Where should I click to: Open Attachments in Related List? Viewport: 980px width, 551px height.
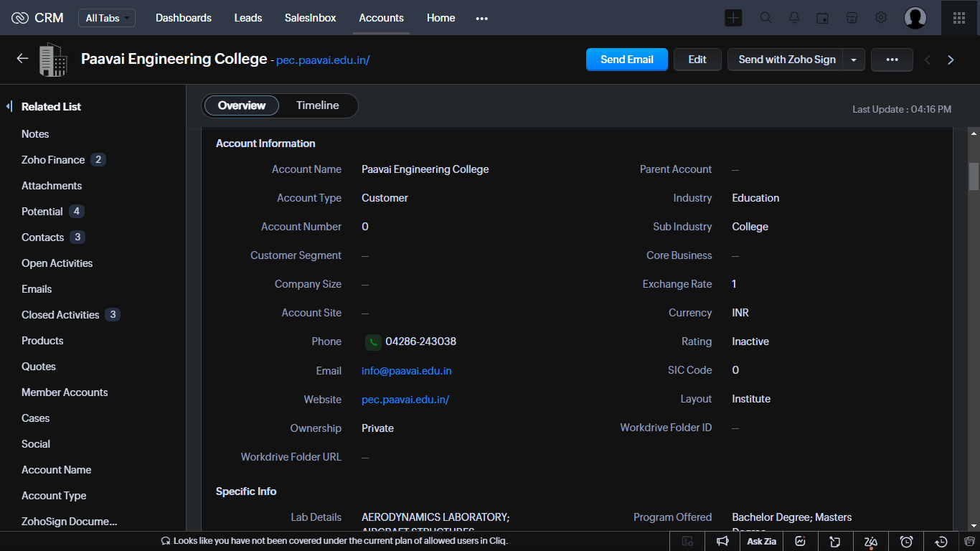(x=52, y=186)
